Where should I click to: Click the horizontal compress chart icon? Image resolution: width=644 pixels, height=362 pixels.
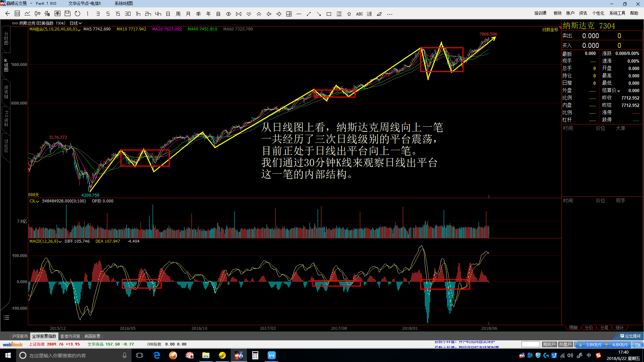point(238,14)
